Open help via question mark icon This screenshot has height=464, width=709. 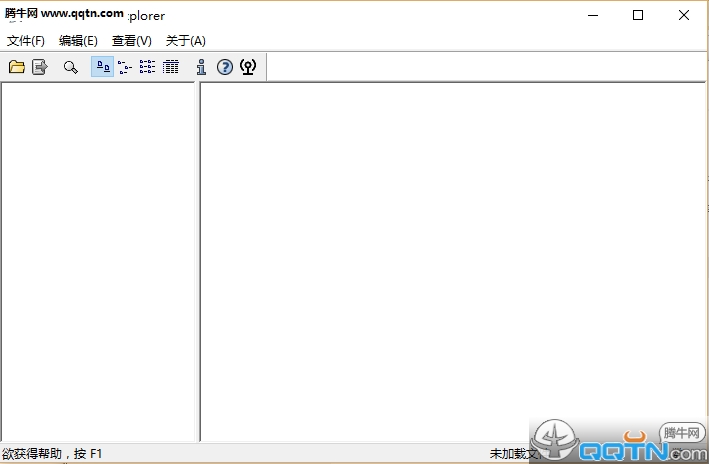225,67
